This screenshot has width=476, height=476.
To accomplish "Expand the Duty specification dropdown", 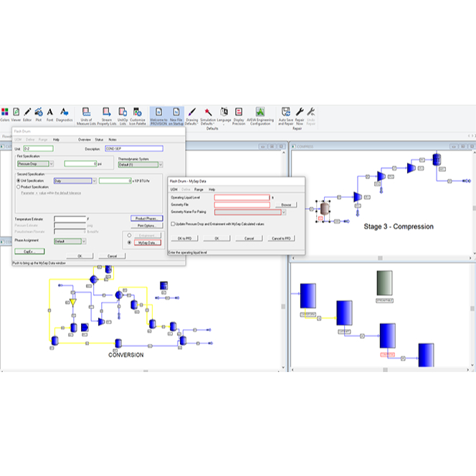I will click(95, 181).
